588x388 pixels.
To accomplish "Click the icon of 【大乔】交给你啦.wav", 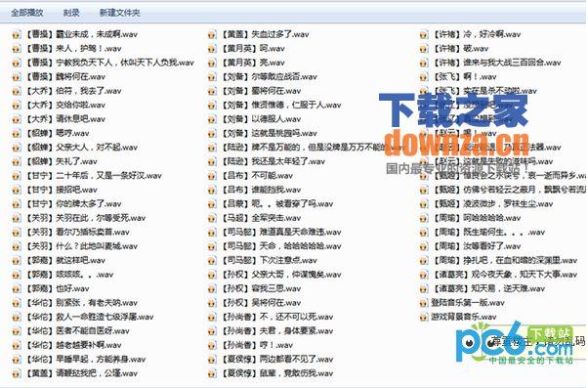I will point(17,106).
